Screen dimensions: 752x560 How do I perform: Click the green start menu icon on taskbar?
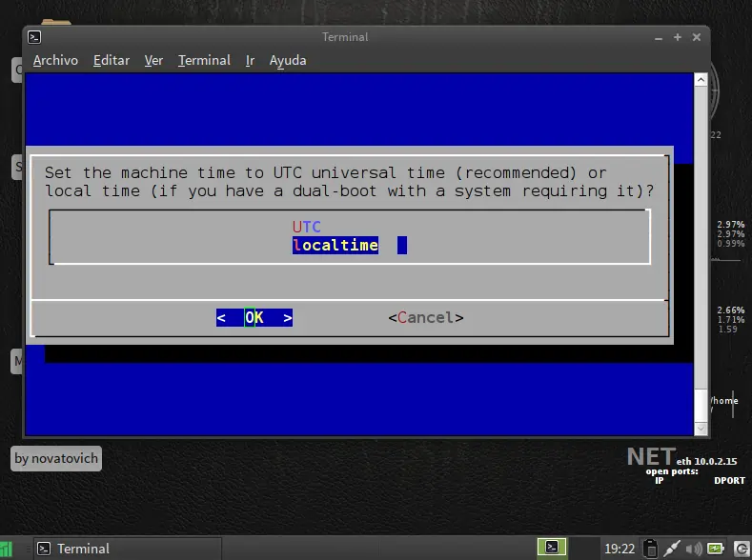(6, 549)
